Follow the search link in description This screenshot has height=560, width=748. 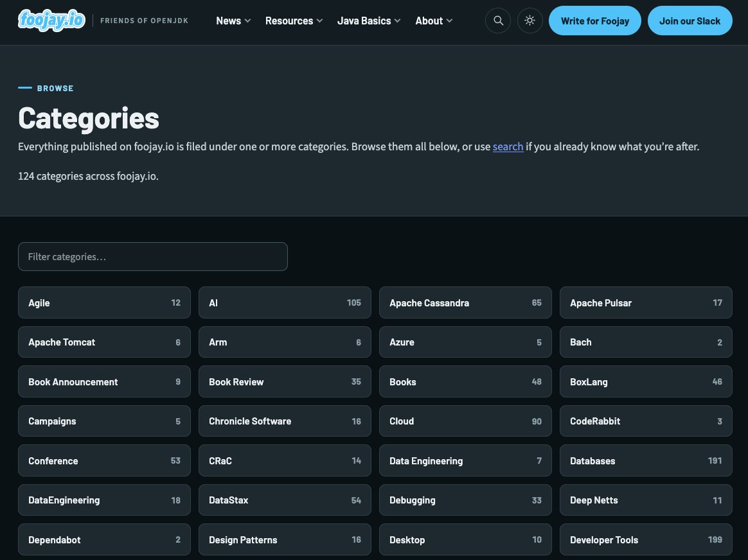point(508,147)
